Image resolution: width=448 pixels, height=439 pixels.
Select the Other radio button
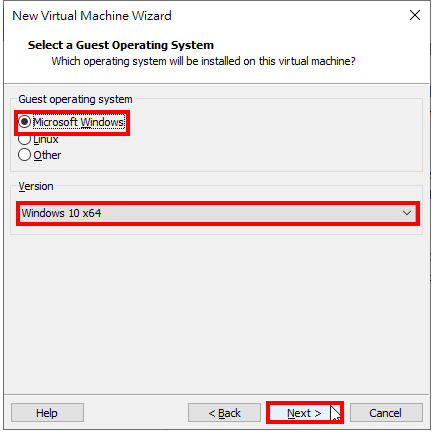24,155
